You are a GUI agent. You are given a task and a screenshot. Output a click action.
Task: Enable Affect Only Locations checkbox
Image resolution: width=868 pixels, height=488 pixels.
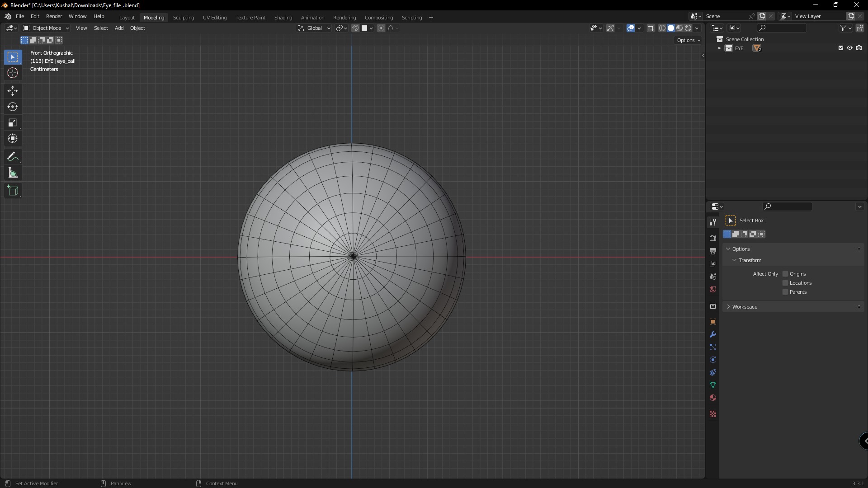tap(785, 283)
